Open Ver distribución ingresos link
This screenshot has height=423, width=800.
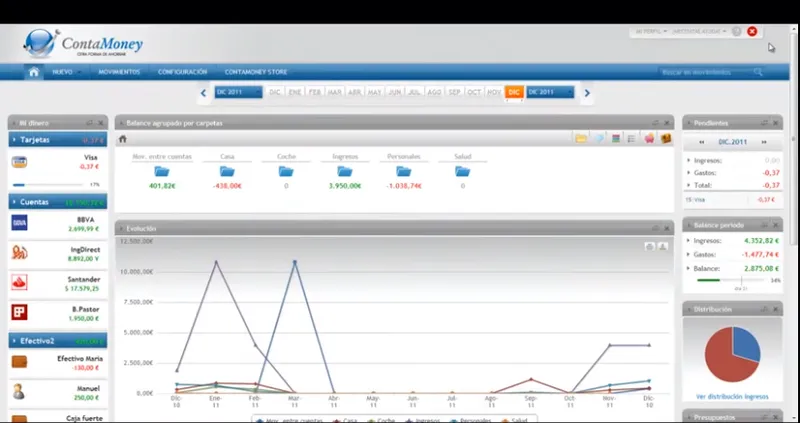click(x=732, y=396)
